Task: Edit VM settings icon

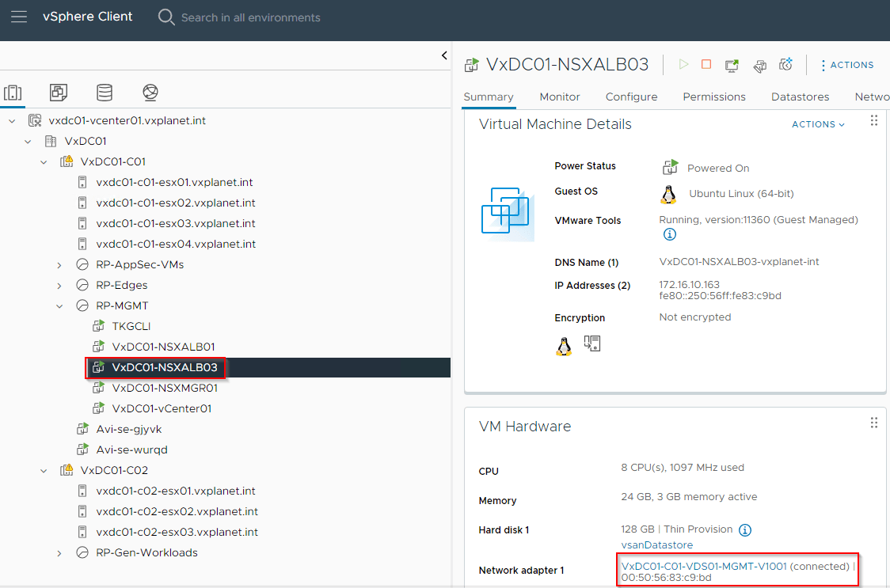Action: click(759, 66)
